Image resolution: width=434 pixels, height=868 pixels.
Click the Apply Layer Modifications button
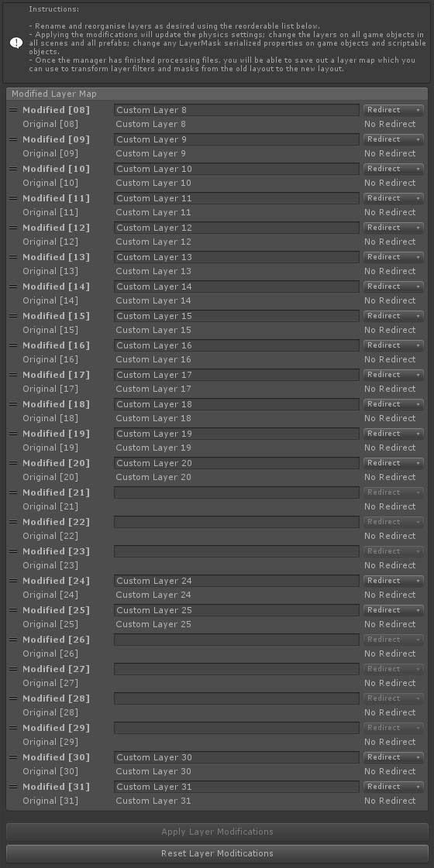pos(217,832)
